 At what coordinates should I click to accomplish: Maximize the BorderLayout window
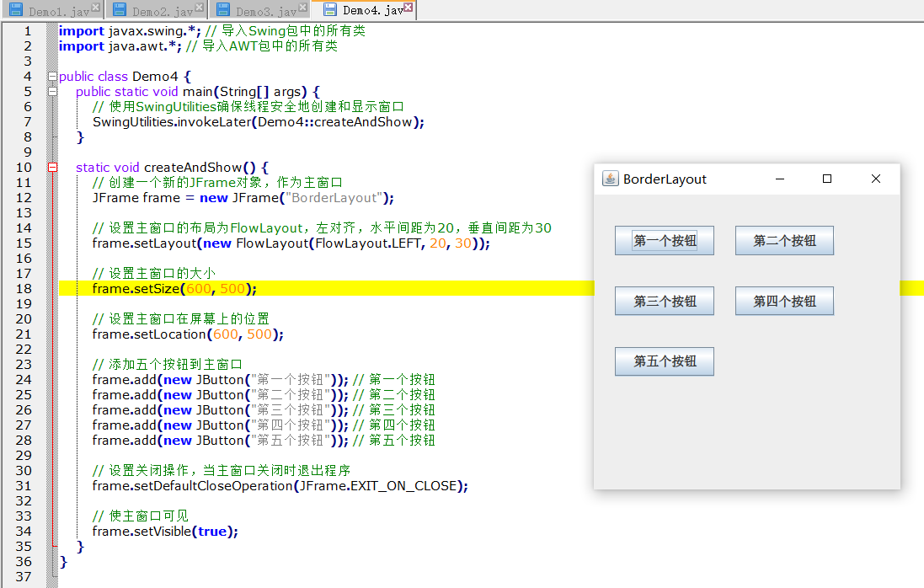click(x=827, y=179)
